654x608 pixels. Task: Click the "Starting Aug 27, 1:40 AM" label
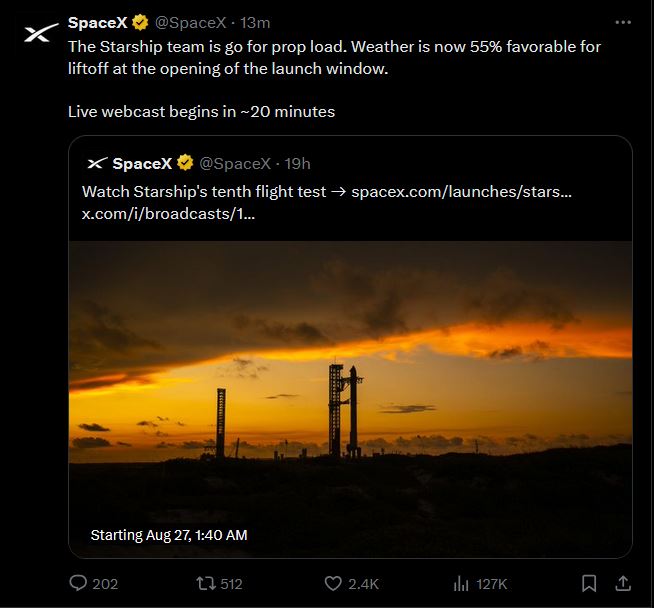tap(169, 535)
